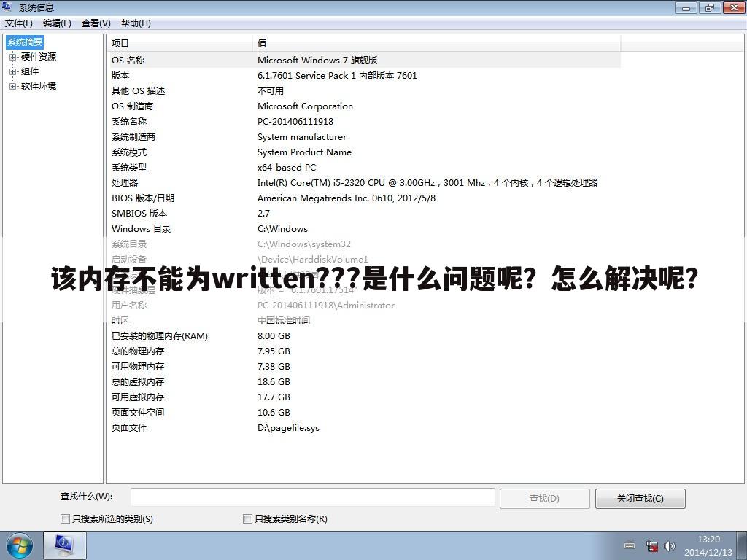Expand the 硬件资源 tree node
Viewport: 747px width, 560px height.
(x=13, y=57)
